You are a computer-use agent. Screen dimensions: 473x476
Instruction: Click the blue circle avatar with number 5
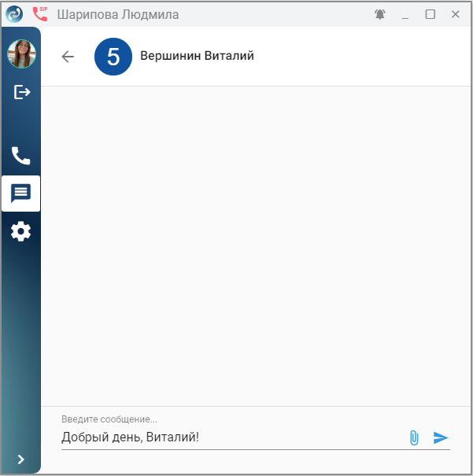[113, 57]
